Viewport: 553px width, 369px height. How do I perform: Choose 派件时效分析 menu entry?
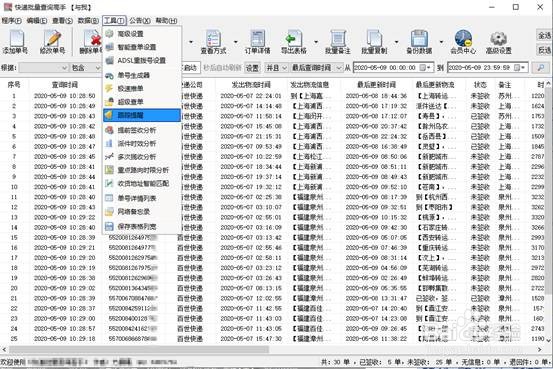[142, 144]
